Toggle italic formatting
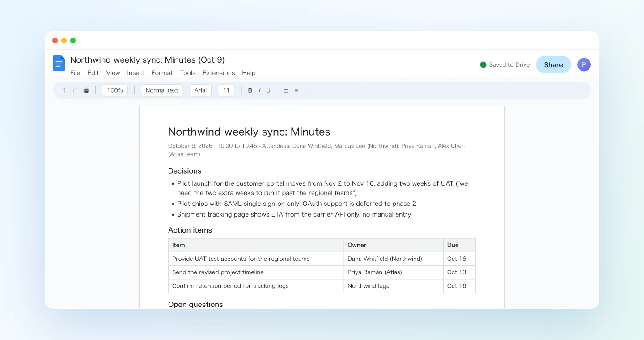644x340 pixels. coord(259,90)
